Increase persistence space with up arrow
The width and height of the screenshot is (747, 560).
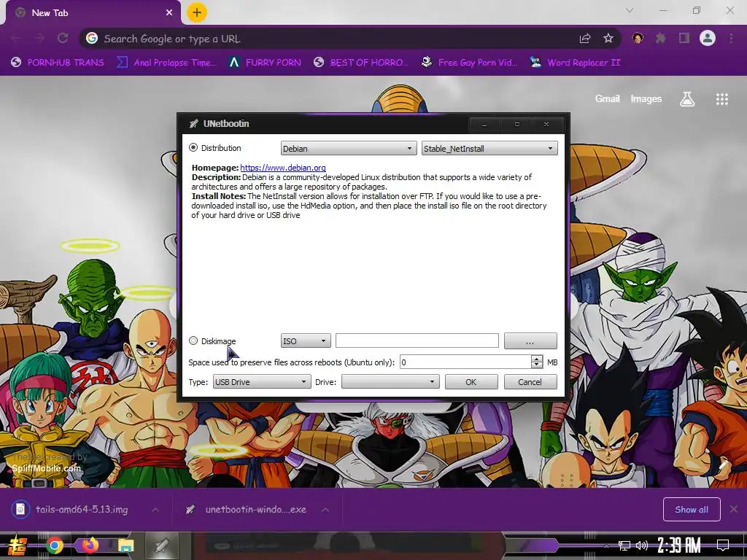point(537,359)
